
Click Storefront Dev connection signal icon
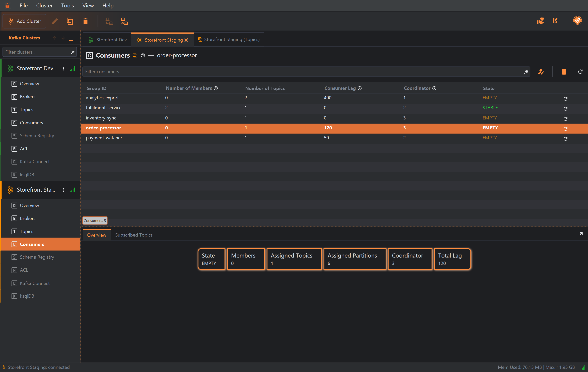72,69
